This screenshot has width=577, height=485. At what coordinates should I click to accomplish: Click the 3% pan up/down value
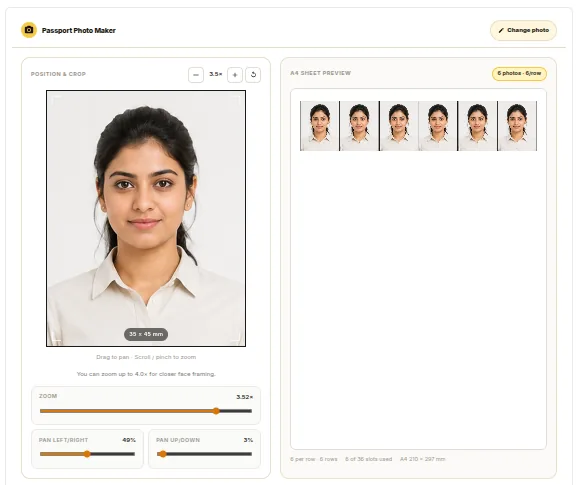click(x=248, y=440)
